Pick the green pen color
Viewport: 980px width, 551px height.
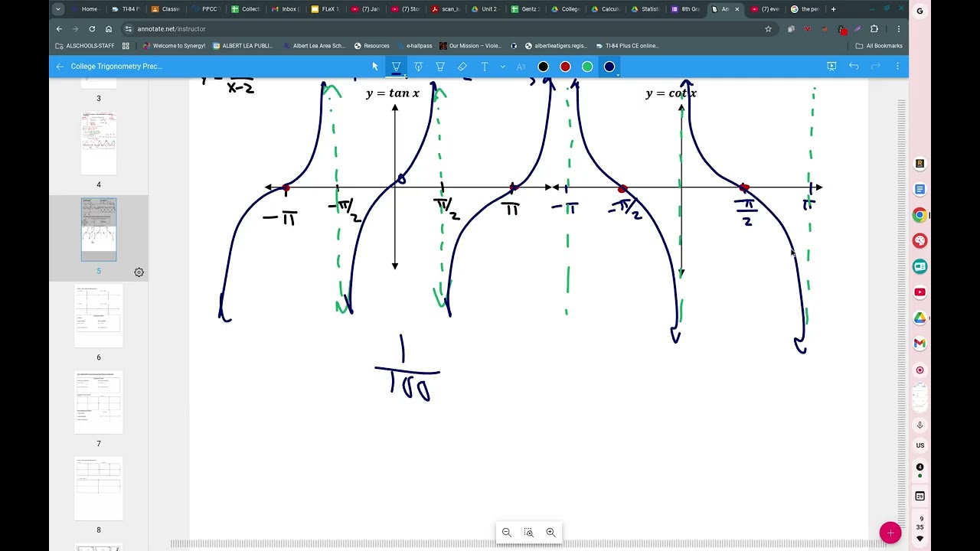tap(587, 67)
